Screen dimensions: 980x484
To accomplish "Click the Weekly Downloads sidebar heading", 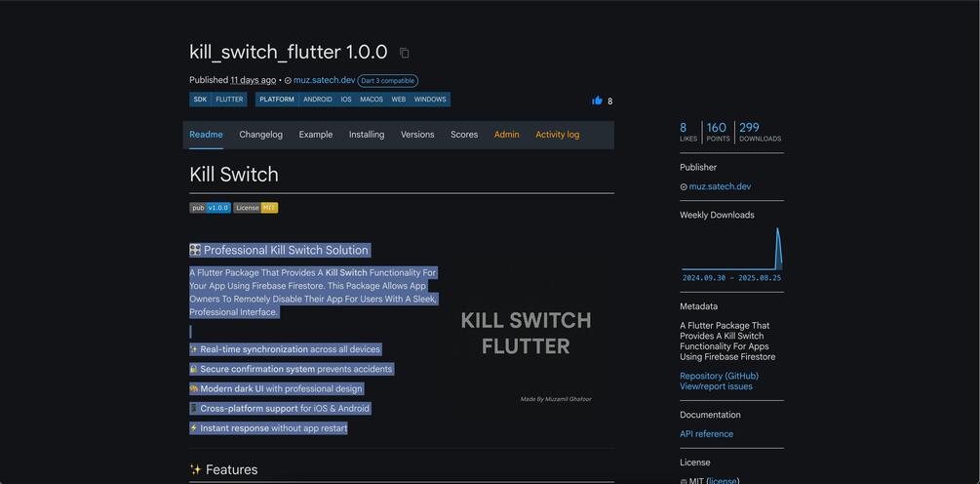I will (x=717, y=215).
